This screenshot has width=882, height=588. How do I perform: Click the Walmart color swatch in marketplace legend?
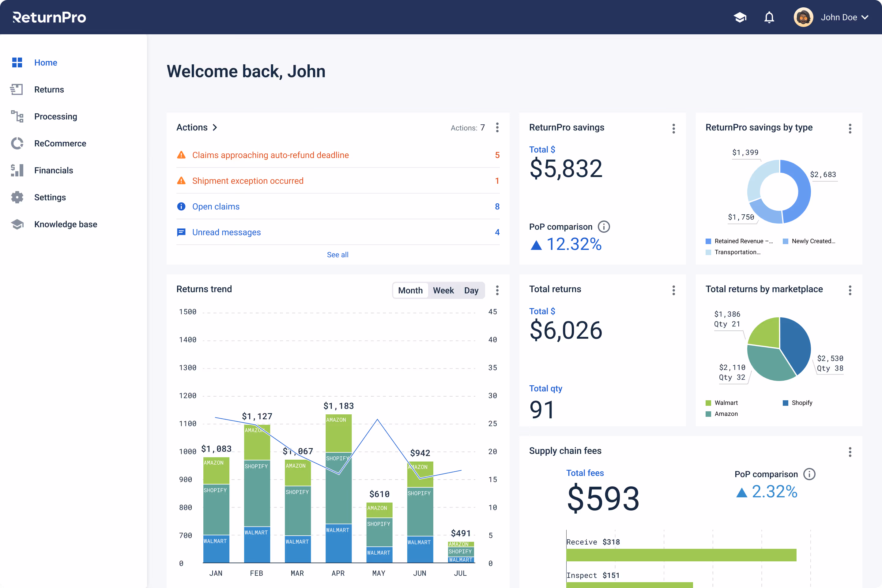(x=708, y=403)
